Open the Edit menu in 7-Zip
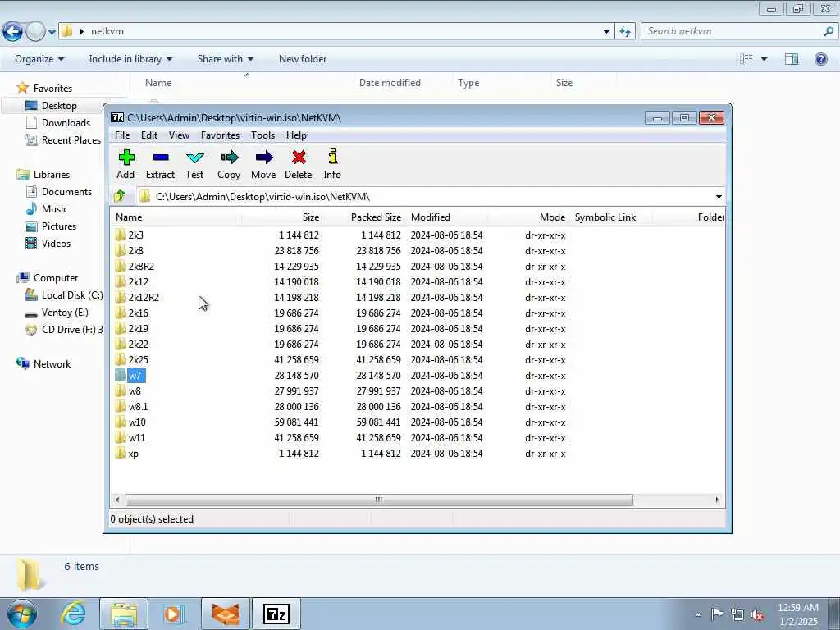The image size is (840, 630). 149,135
